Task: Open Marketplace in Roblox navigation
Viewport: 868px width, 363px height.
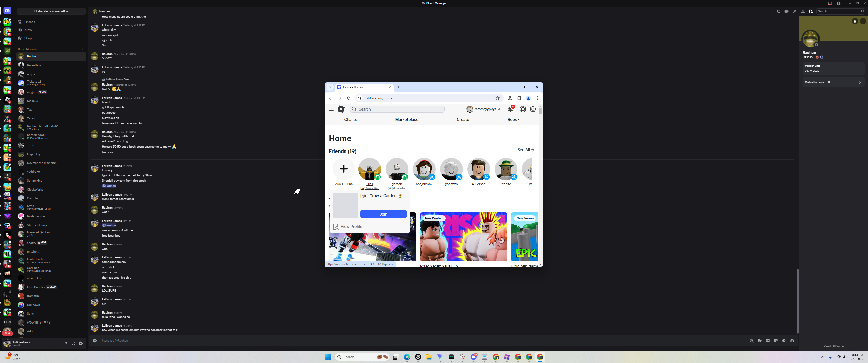Action: (x=407, y=119)
